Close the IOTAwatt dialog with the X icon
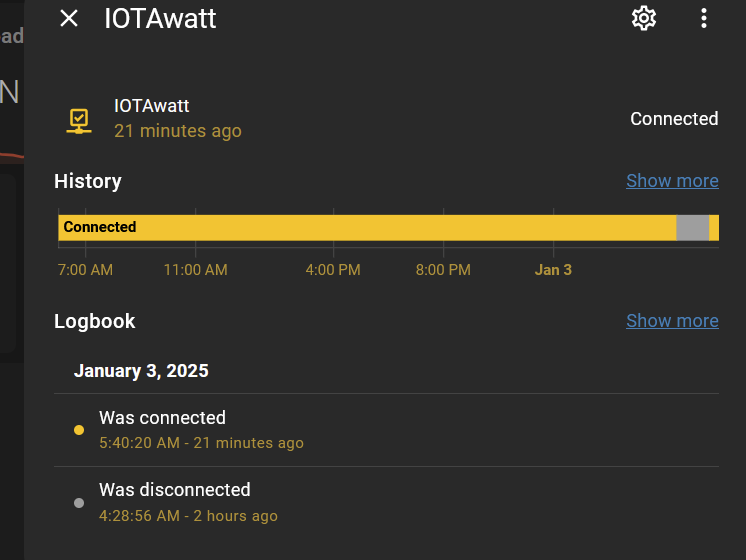The width and height of the screenshot is (746, 560). coord(69,19)
